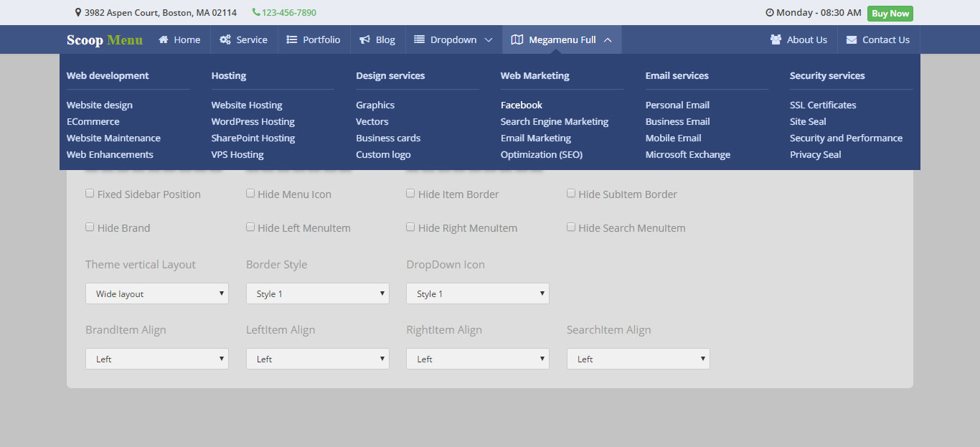Click the green phone icon

tap(256, 12)
